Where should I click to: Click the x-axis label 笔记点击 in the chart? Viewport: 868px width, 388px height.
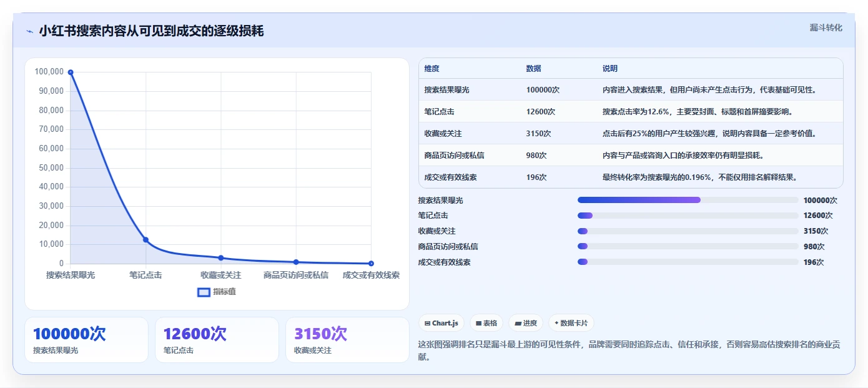(145, 275)
